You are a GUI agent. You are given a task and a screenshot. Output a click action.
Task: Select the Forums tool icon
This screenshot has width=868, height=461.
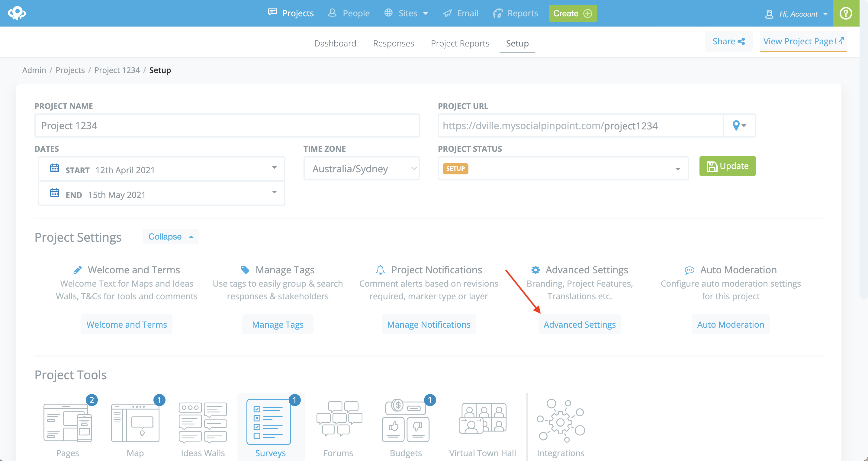click(x=339, y=418)
